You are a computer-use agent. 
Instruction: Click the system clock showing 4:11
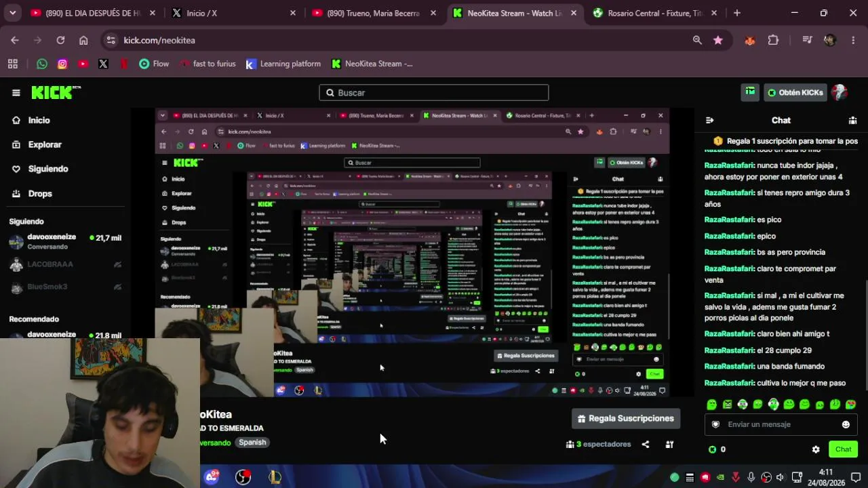pos(825,477)
